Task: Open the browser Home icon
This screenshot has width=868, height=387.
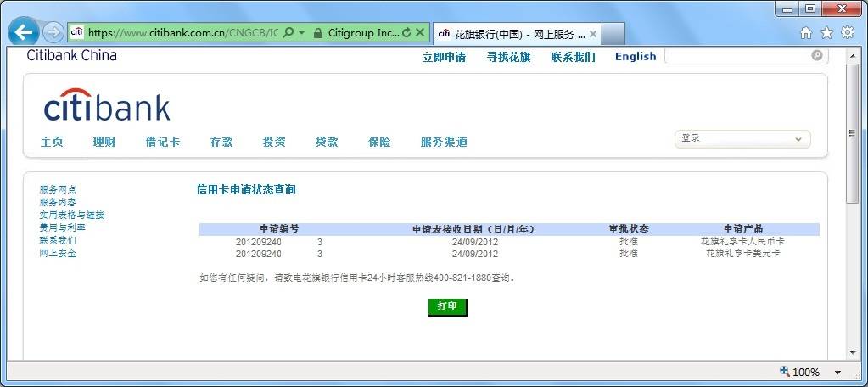Action: (x=806, y=33)
